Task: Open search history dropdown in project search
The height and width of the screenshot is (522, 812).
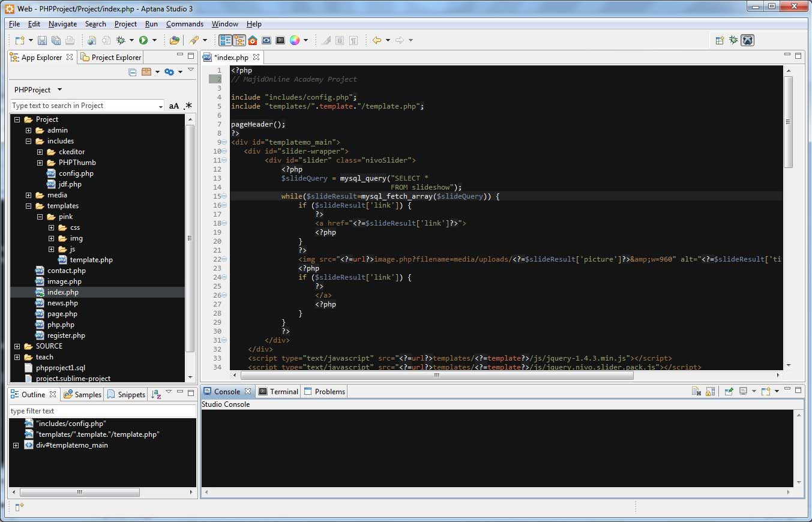Action: tap(160, 106)
